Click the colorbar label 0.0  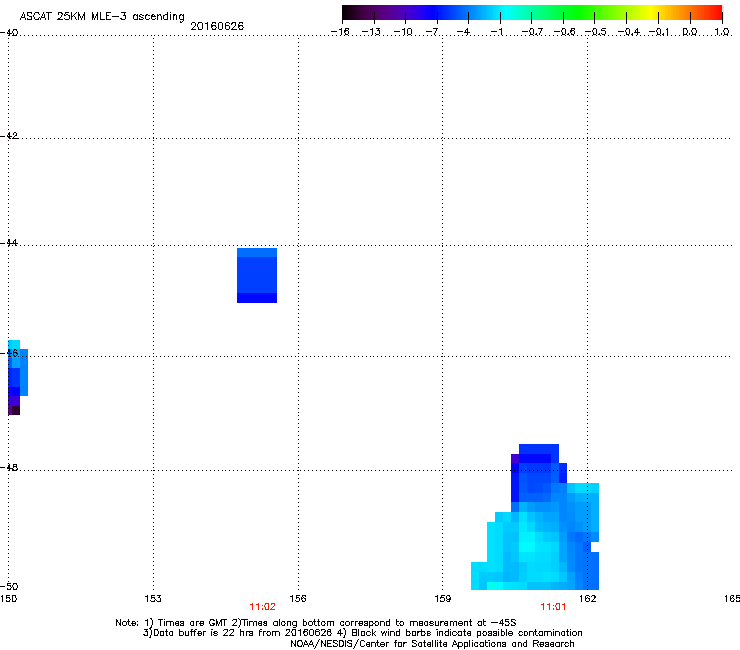pos(690,32)
